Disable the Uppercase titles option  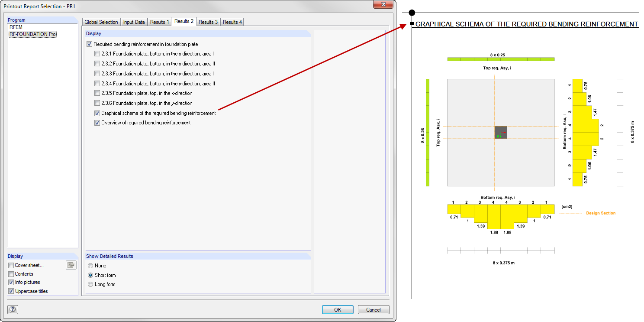tap(10, 291)
